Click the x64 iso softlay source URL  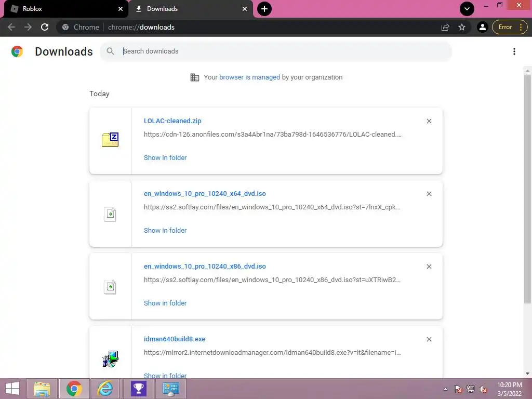point(272,207)
